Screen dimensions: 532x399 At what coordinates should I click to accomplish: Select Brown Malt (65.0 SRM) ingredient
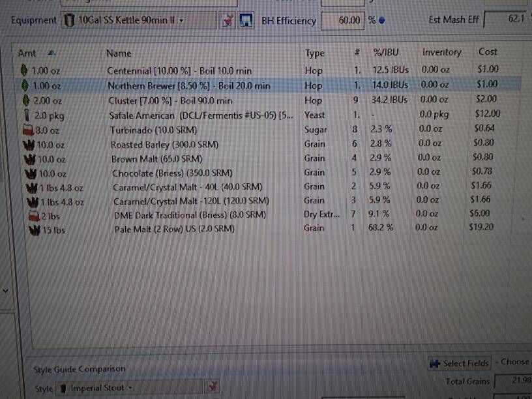[156, 159]
